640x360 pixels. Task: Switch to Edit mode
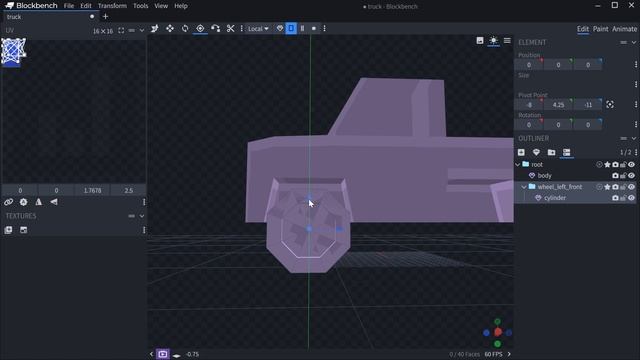point(583,29)
